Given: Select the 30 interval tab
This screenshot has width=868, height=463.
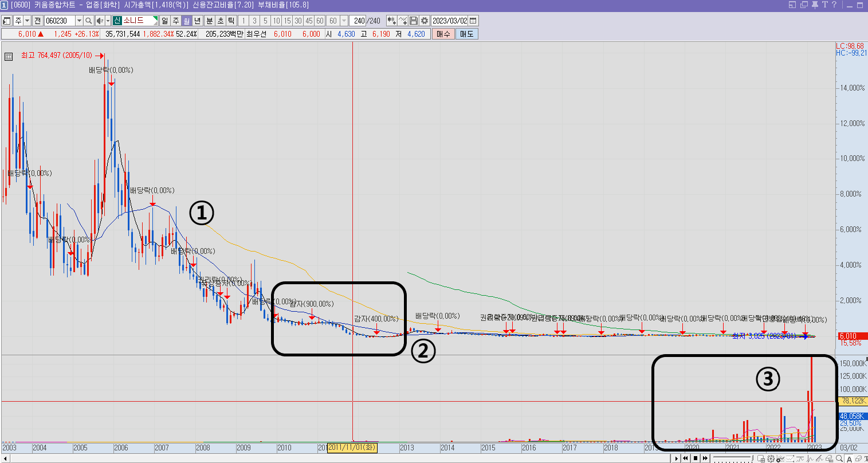Looking at the screenshot, I should [298, 21].
